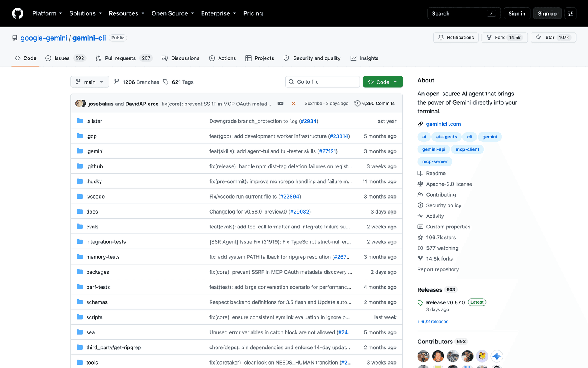
Task: Click the failed checks X icon
Action: tap(294, 103)
